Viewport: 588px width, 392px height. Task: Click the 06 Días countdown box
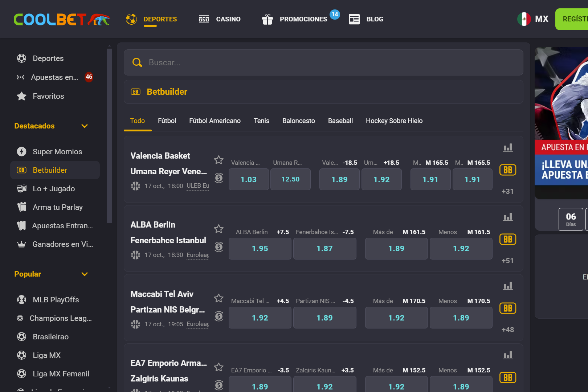click(571, 219)
